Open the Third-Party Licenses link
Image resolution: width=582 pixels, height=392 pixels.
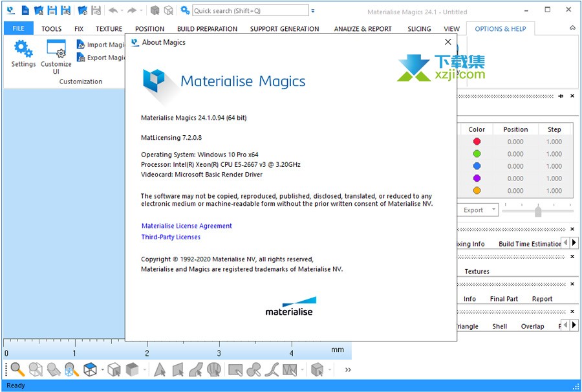pos(171,237)
